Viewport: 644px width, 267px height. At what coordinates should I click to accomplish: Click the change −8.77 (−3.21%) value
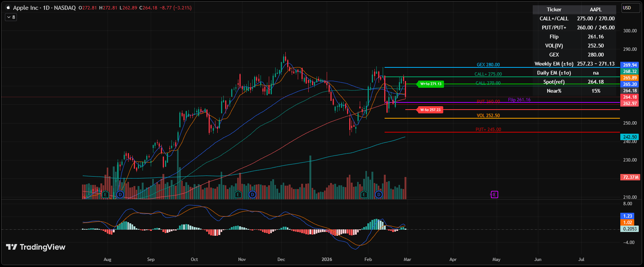[x=176, y=8]
